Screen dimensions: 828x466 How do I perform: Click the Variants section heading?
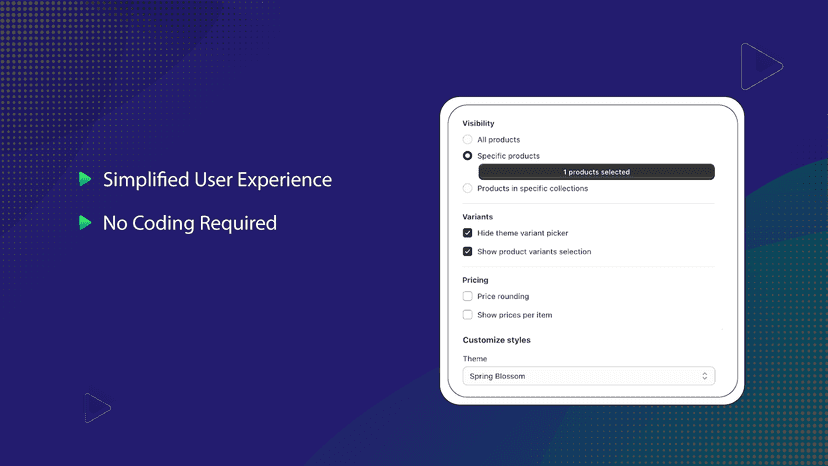click(477, 217)
